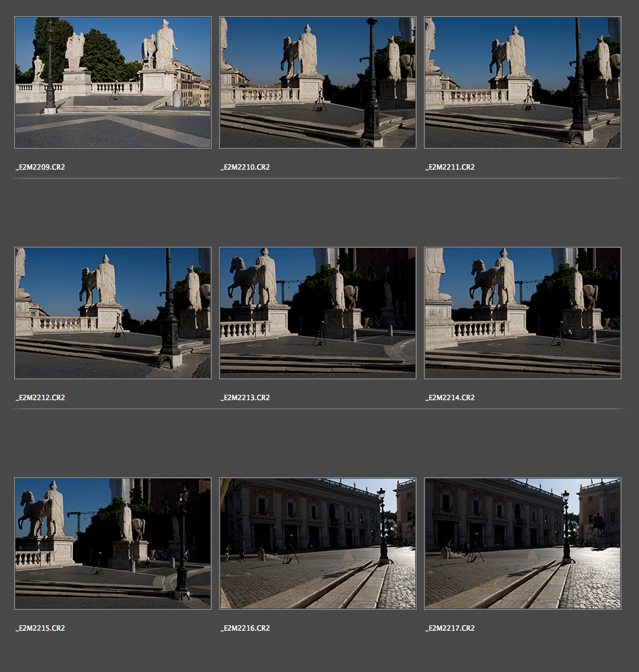This screenshot has height=672, width=639.
Task: Choose the _E2M2211.CR2 image thumbnail
Action: tap(522, 82)
